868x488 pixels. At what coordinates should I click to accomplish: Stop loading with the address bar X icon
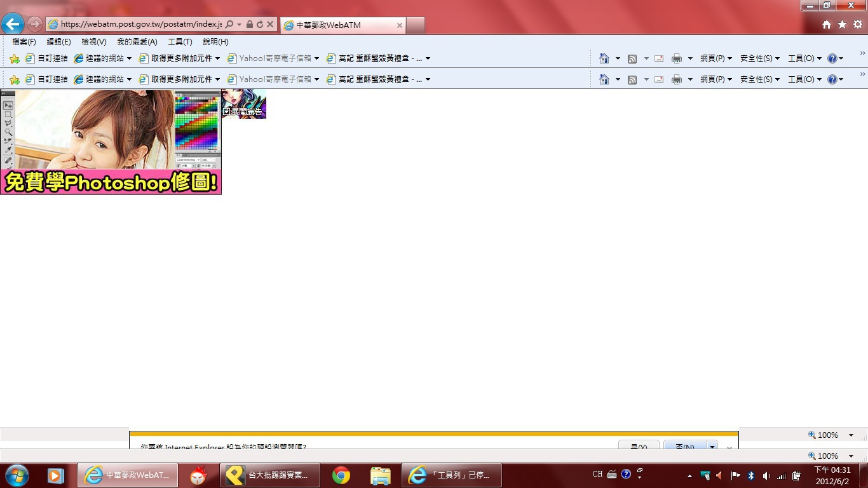(x=270, y=24)
